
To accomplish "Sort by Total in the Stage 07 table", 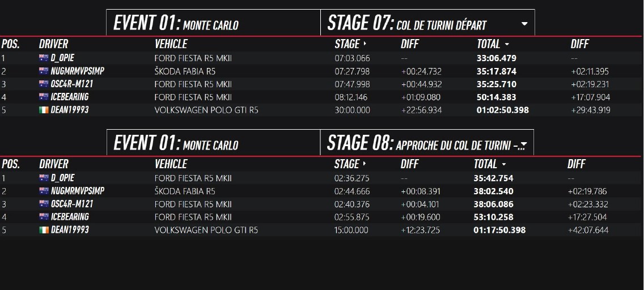I will 493,44.
